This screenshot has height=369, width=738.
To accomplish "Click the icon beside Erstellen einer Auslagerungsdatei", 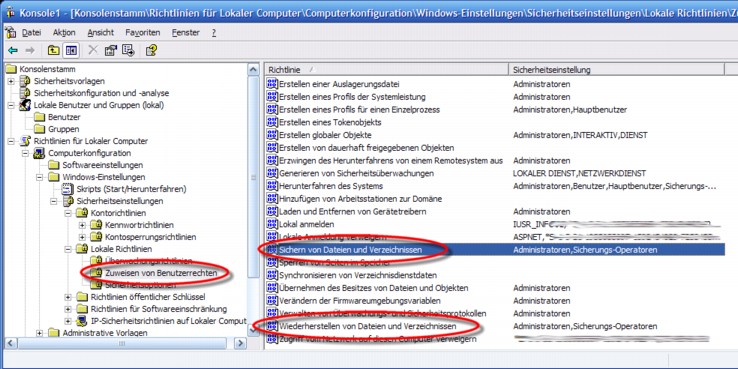I will coord(272,84).
